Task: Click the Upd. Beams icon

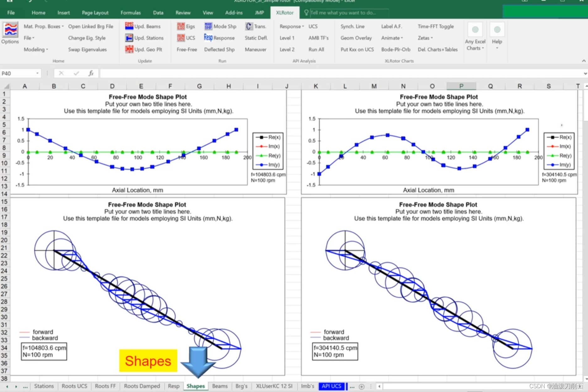Action: [129, 26]
